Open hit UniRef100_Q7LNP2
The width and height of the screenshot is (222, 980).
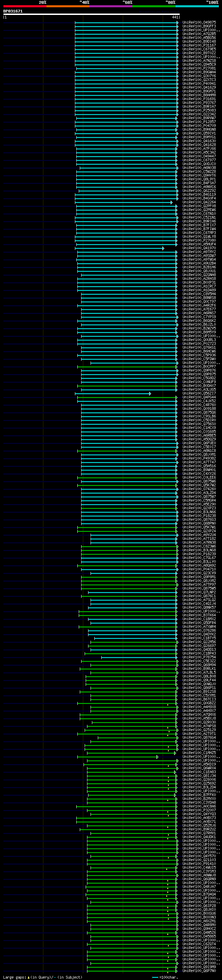199,592
